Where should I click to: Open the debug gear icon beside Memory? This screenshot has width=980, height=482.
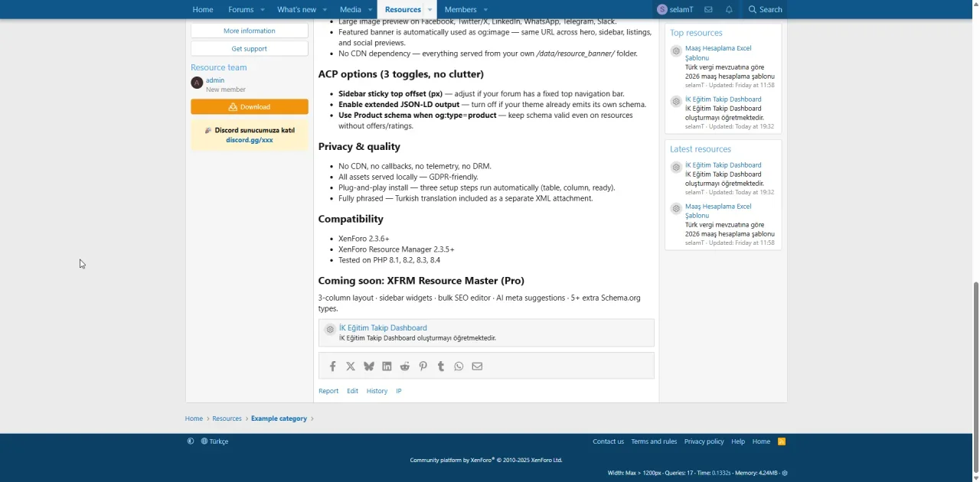click(x=785, y=473)
